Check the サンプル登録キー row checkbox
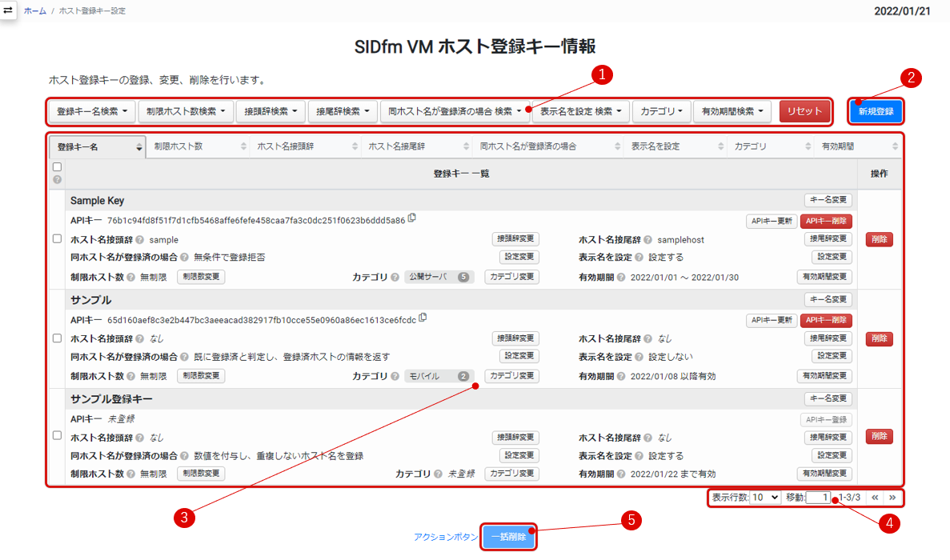 point(57,435)
